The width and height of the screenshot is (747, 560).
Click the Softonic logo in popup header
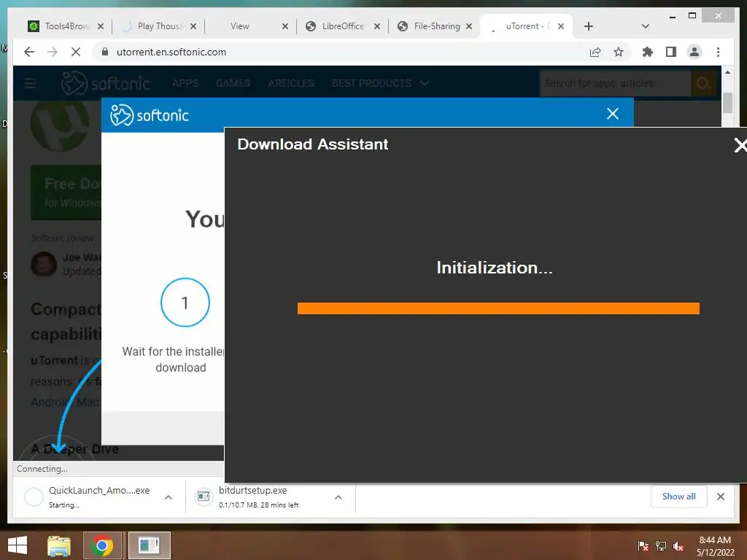150,114
